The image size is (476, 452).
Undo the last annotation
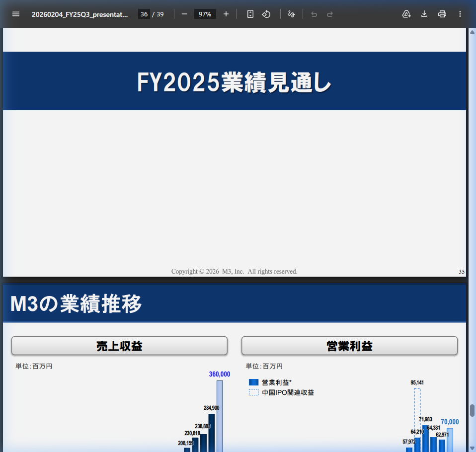click(314, 14)
